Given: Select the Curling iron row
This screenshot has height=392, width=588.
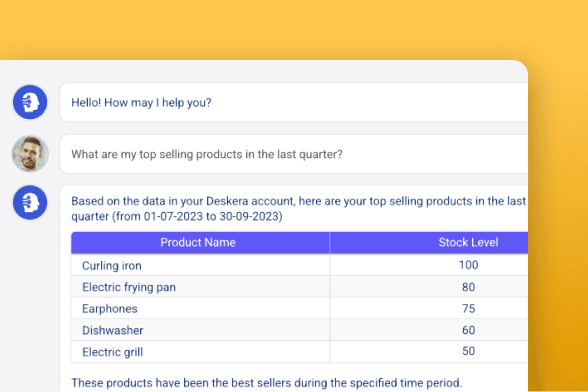Looking at the screenshot, I should pyautogui.click(x=299, y=265).
